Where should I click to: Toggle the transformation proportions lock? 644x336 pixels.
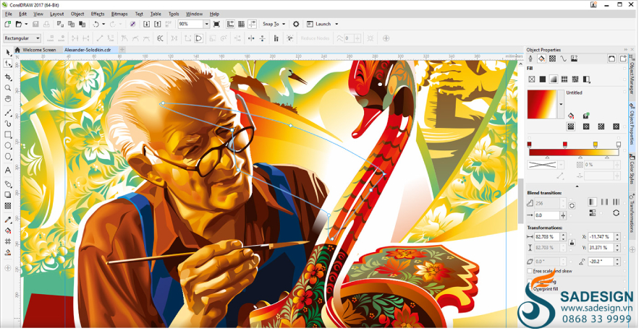pyautogui.click(x=572, y=243)
